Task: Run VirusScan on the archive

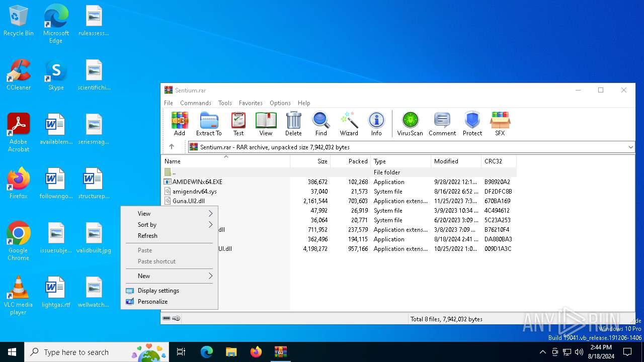Action: click(410, 124)
